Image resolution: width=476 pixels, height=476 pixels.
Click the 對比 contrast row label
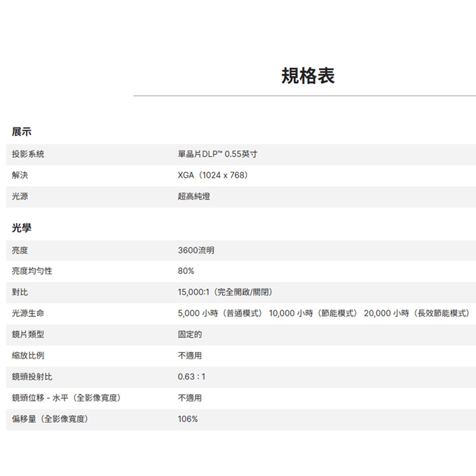click(20, 292)
